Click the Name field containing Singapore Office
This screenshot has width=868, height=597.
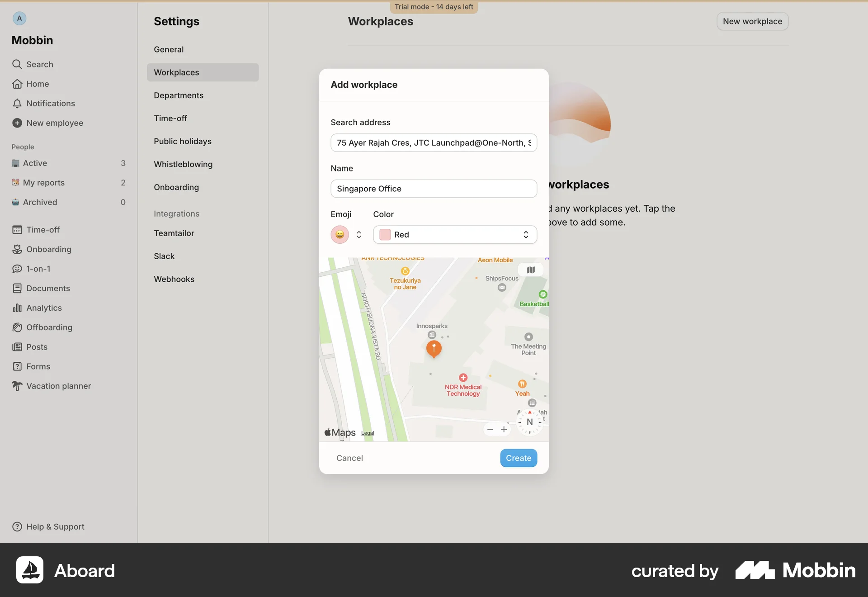434,189
